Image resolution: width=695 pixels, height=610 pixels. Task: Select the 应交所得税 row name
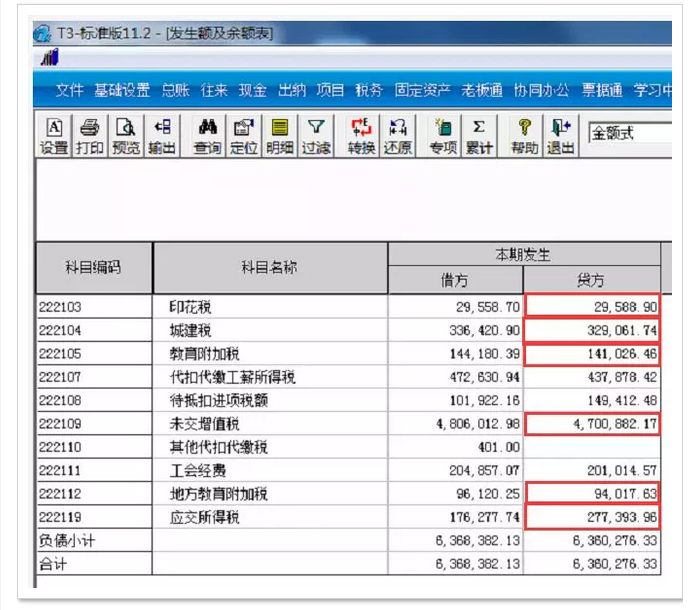point(204,517)
